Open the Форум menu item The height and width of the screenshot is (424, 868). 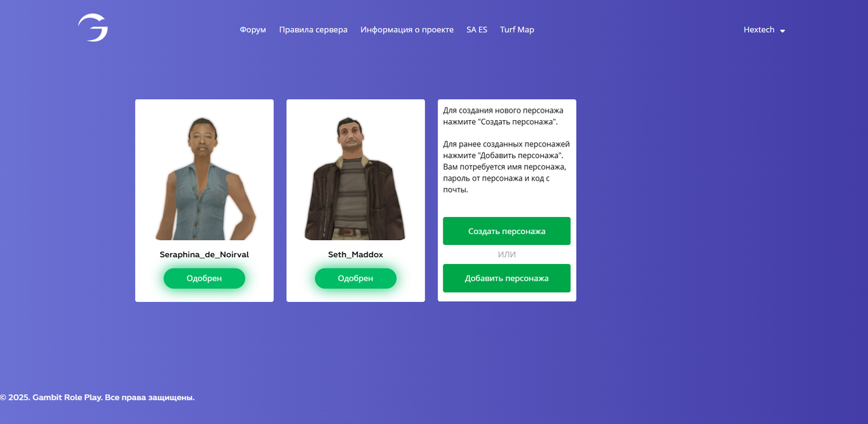(x=253, y=30)
